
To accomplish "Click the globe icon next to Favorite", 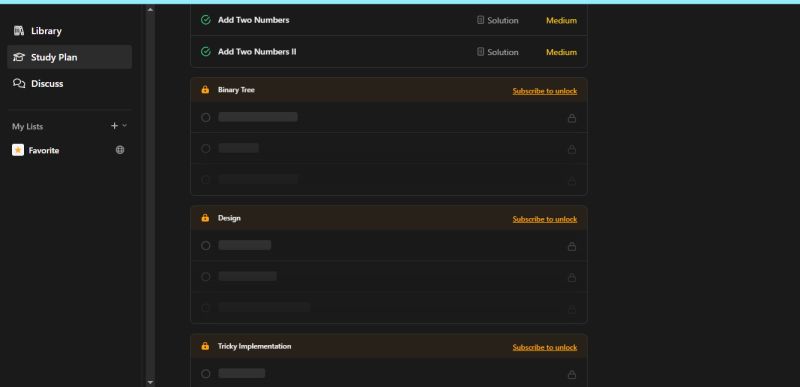I will (120, 150).
